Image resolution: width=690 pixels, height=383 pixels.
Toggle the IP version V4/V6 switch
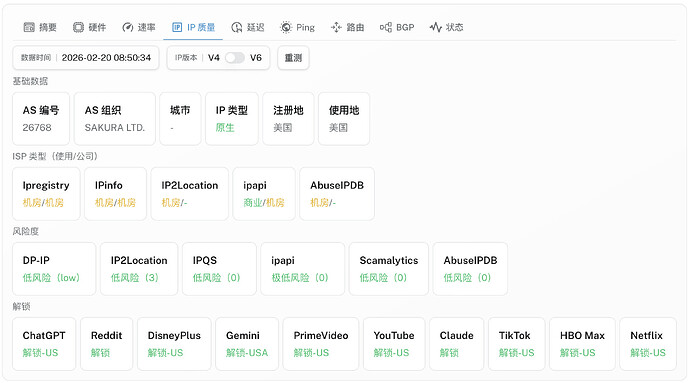coord(235,58)
